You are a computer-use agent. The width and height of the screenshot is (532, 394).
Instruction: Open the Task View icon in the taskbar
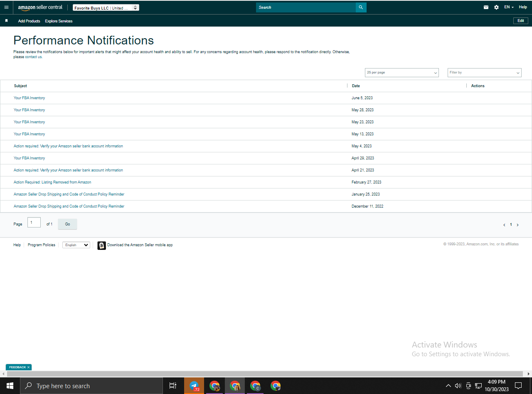(x=173, y=386)
